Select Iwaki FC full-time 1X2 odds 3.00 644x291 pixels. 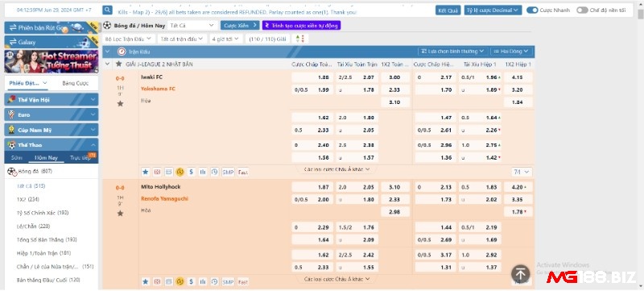coord(395,77)
